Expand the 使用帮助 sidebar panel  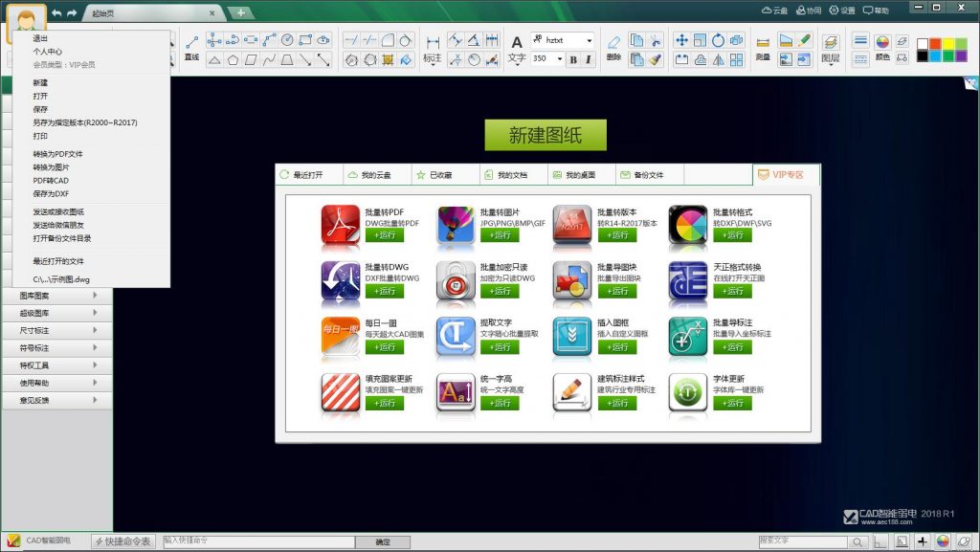tap(56, 383)
